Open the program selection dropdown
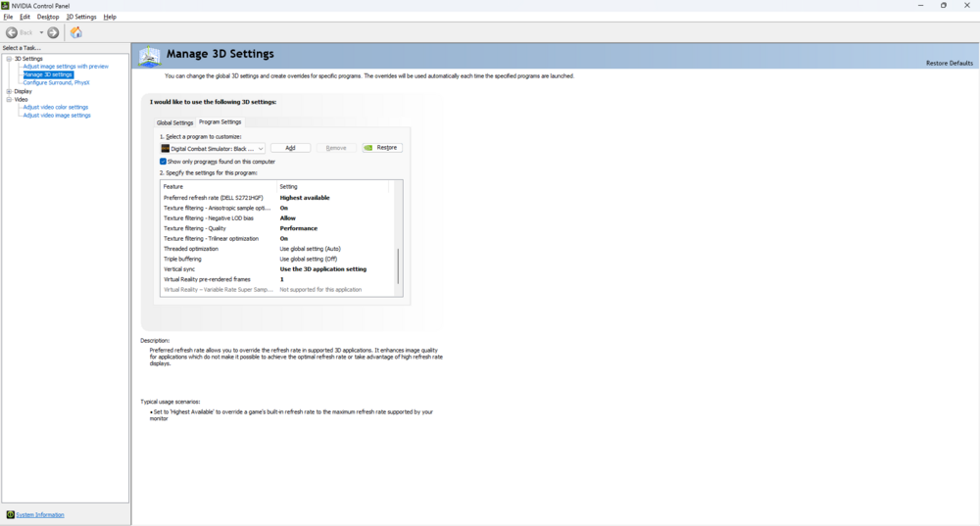The width and height of the screenshot is (980, 526). pyautogui.click(x=213, y=149)
